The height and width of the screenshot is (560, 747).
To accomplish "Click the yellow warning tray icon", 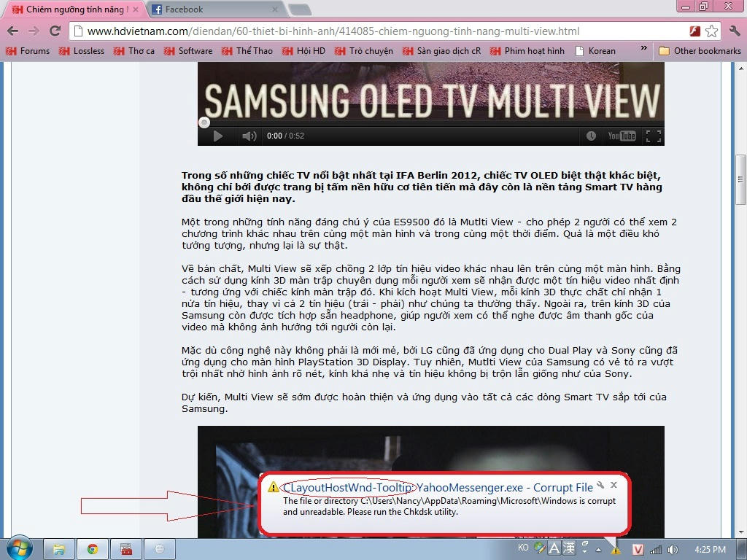I will (x=616, y=550).
